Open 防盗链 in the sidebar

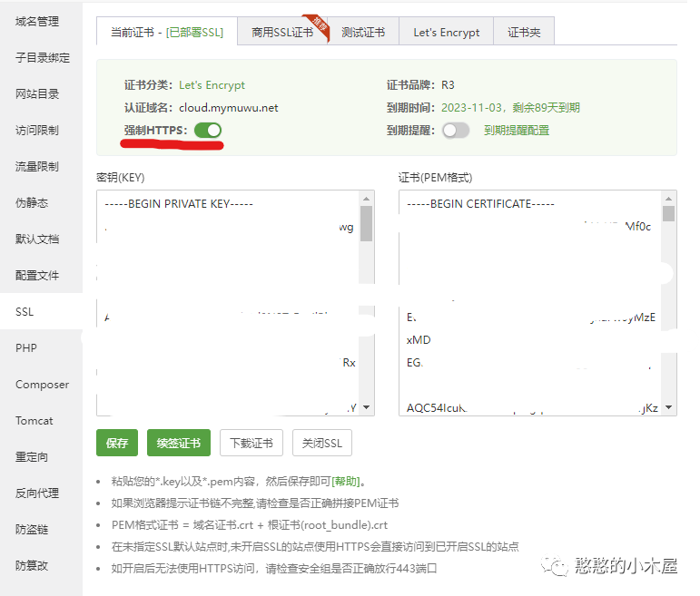32,529
